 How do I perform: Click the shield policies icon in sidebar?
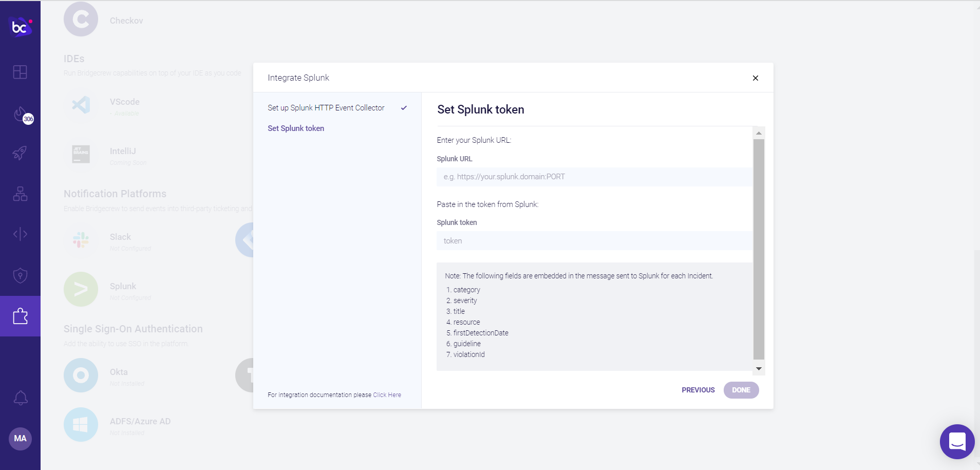20,275
